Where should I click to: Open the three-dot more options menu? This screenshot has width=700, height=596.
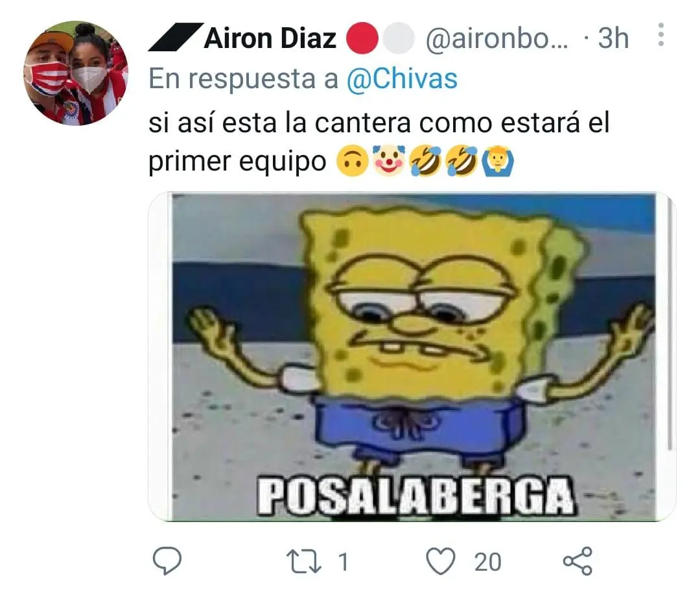(x=661, y=34)
